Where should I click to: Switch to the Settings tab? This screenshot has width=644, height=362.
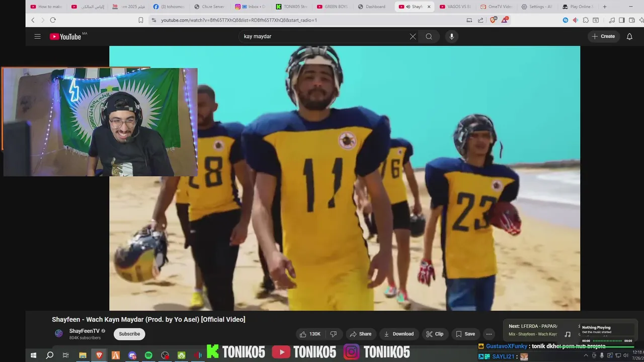pyautogui.click(x=537, y=7)
